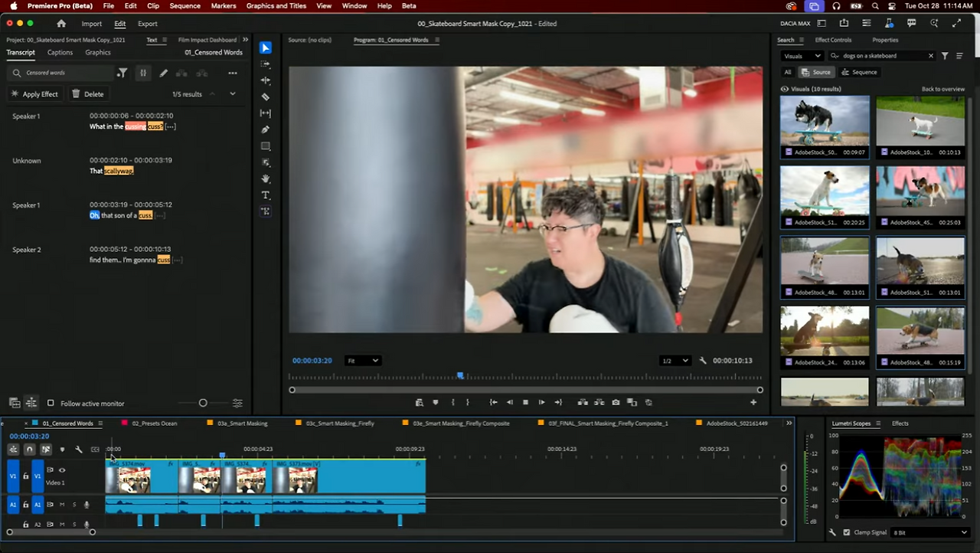Screen dimensions: 980x553
Task: Click the transcript filter funnel icon
Action: tap(122, 73)
